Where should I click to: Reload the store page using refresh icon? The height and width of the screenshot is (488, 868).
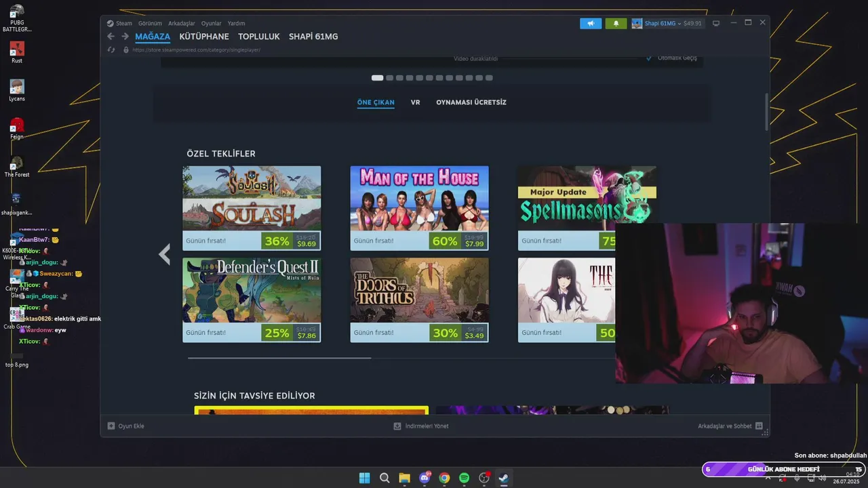111,49
